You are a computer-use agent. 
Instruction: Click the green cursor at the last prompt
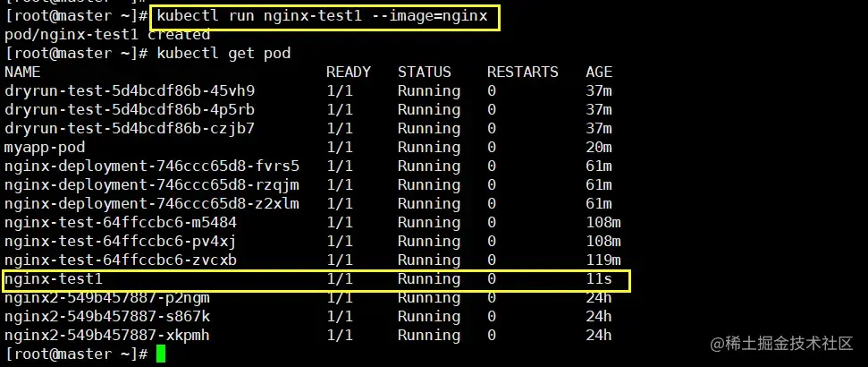tap(161, 354)
